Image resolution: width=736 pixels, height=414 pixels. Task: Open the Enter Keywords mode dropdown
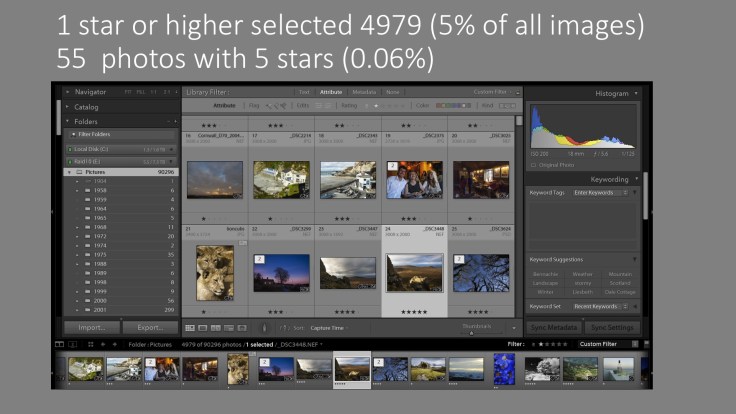pyautogui.click(x=600, y=193)
